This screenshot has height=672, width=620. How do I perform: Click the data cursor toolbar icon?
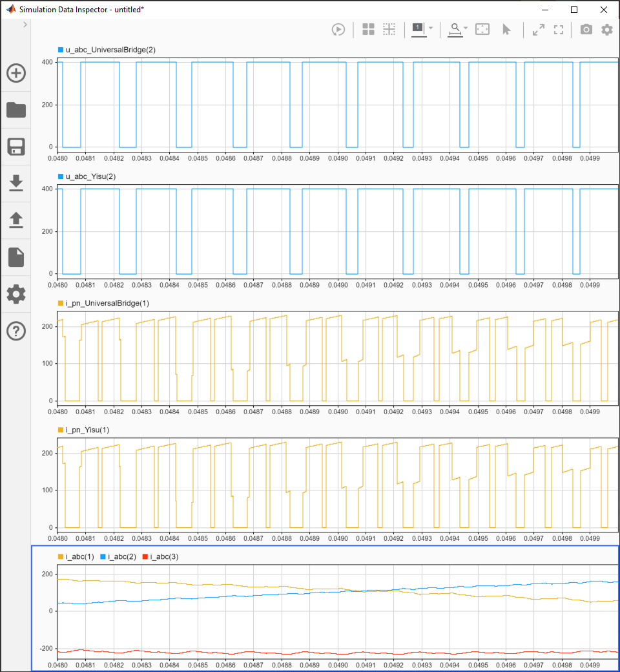(418, 30)
